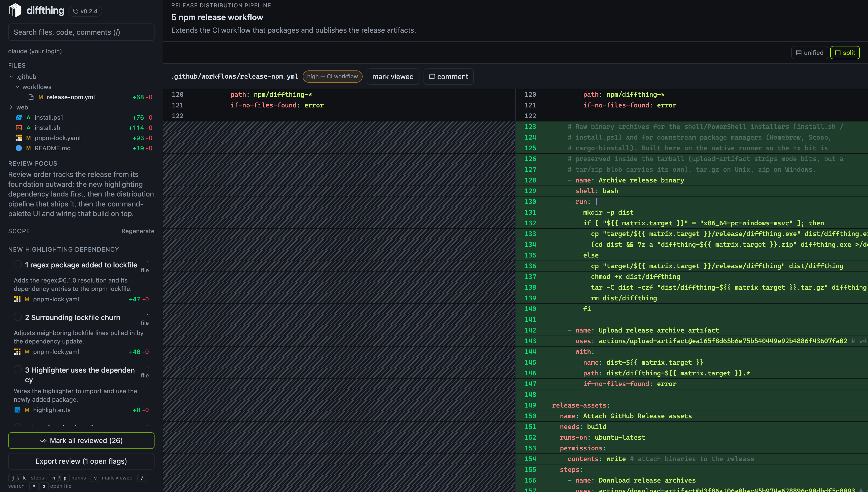The height and width of the screenshot is (492, 868).
Task: Click the split view layout icon
Action: click(x=838, y=53)
